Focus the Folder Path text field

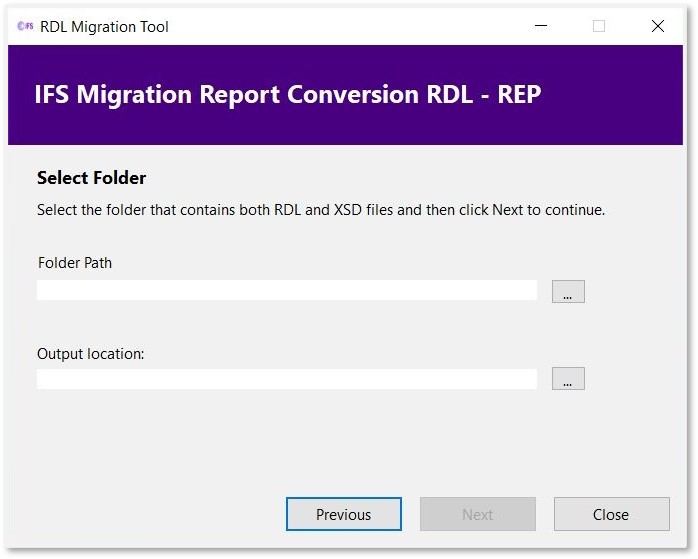287,290
